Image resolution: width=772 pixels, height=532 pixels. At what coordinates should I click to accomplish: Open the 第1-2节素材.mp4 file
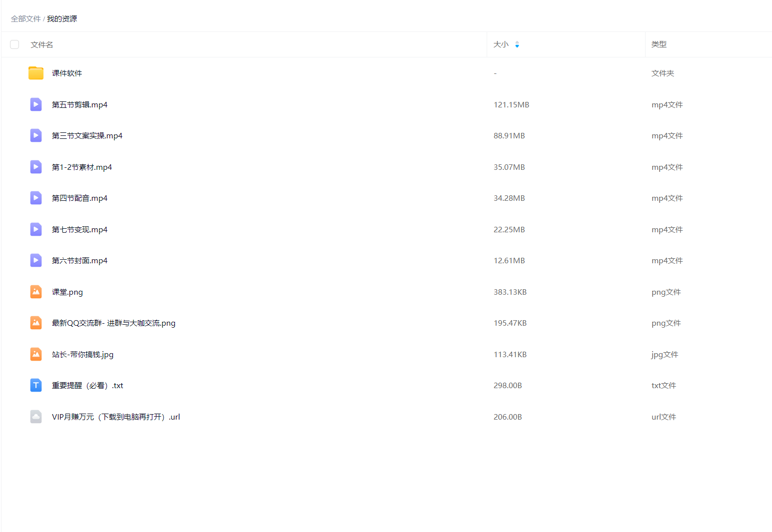(x=82, y=167)
